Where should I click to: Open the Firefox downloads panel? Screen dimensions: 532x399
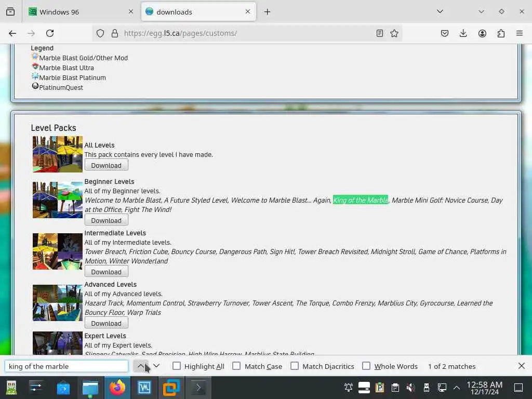click(x=463, y=33)
